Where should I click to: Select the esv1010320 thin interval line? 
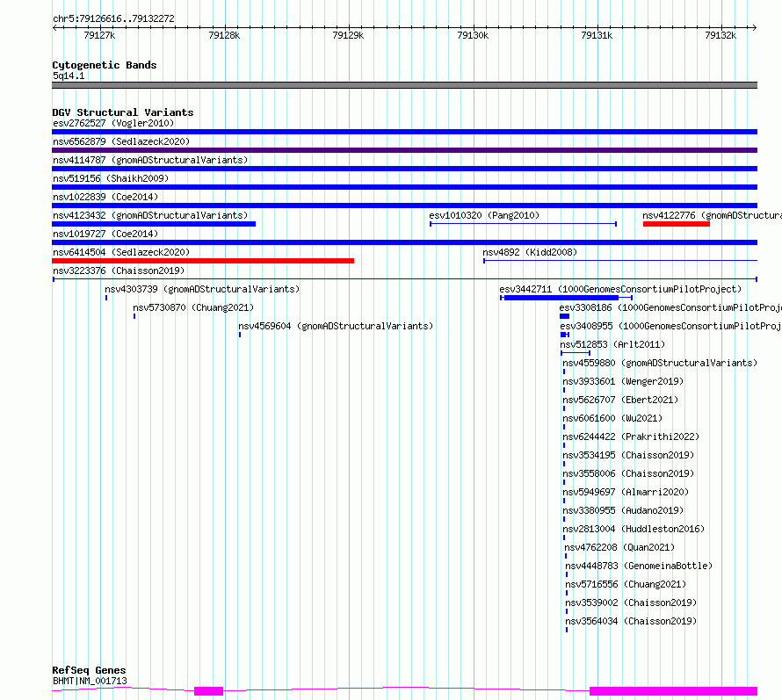[524, 224]
